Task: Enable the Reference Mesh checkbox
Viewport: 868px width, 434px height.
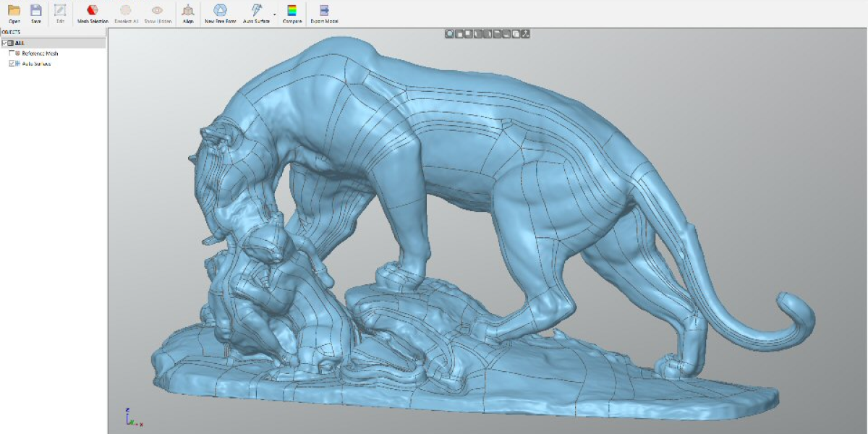Action: pos(11,54)
